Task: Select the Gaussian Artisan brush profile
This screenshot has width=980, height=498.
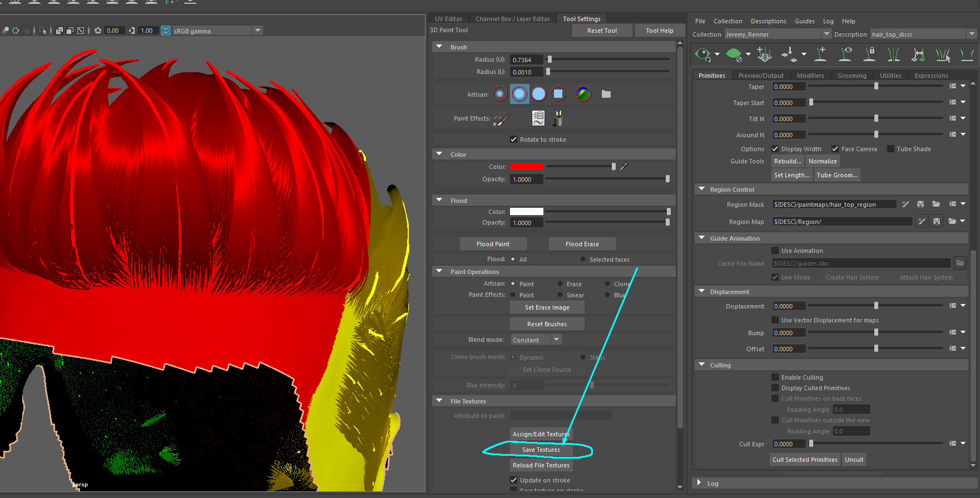Action: point(500,94)
